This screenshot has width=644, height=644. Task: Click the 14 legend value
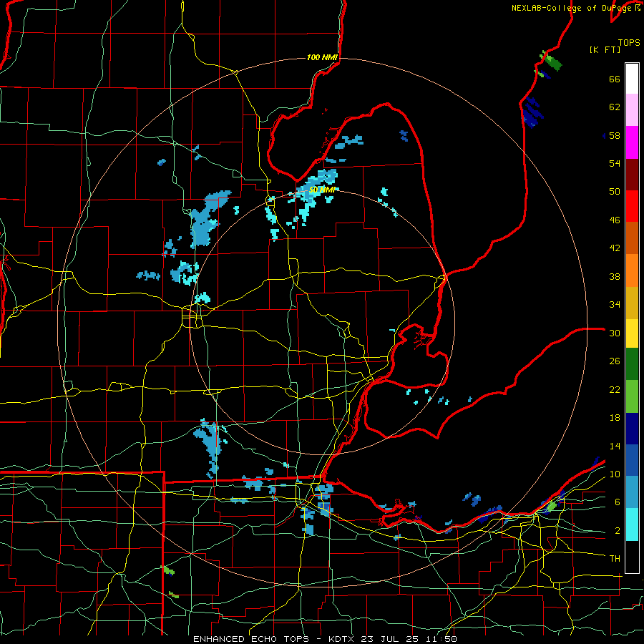[x=615, y=446]
